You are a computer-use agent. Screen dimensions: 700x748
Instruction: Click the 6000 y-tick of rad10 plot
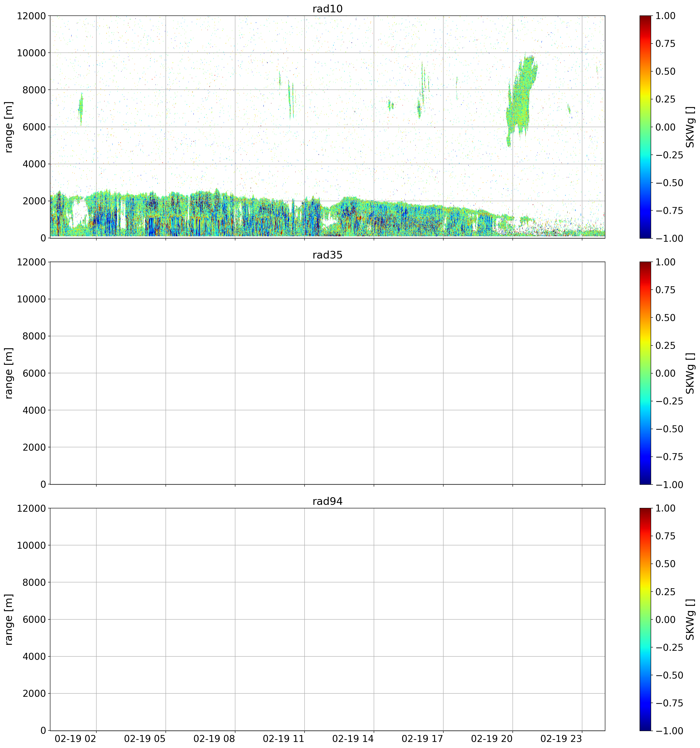click(34, 127)
